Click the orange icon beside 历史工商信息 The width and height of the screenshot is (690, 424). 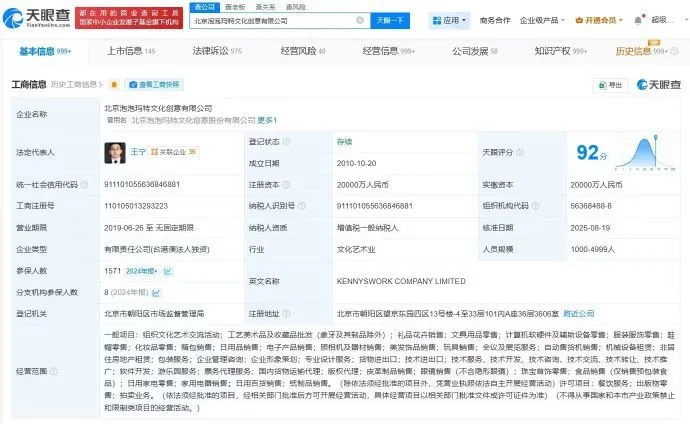coord(115,84)
